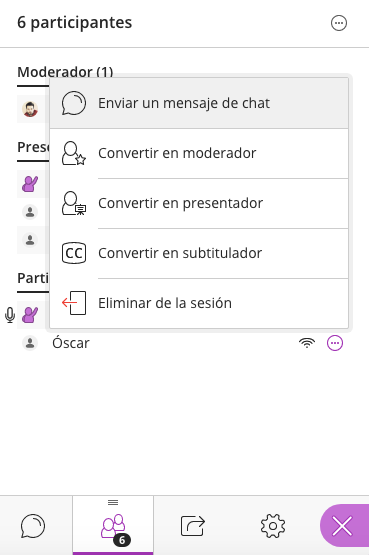Image resolution: width=369 pixels, height=555 pixels.
Task: Click the moderator's avatar photo
Action: tap(30, 109)
